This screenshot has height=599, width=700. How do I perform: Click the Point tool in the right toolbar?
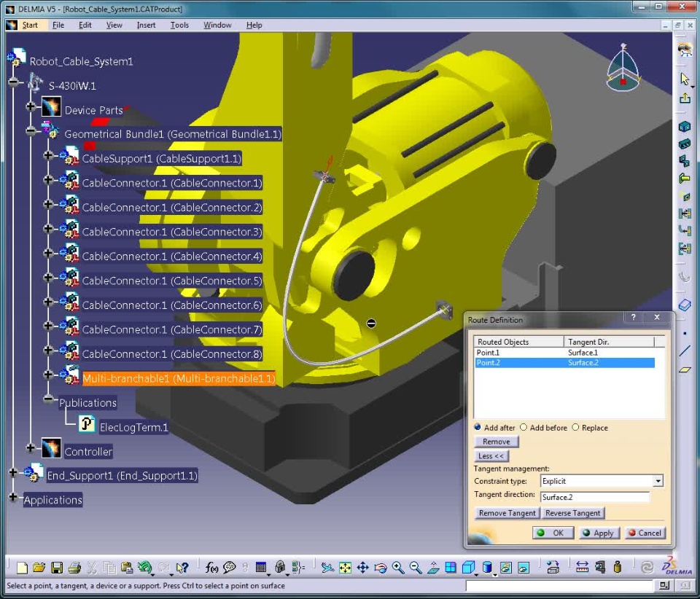click(x=685, y=333)
